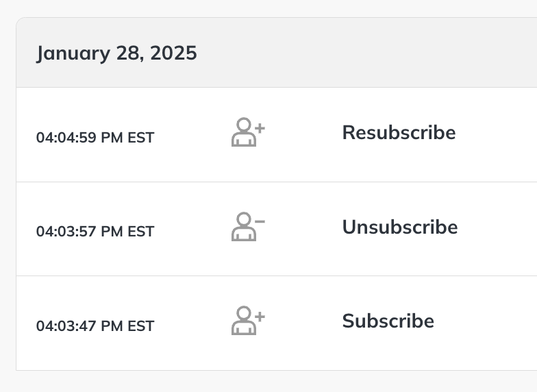
Task: Click the space between the 04:03:47 timestamp and its icon
Action: (x=193, y=323)
